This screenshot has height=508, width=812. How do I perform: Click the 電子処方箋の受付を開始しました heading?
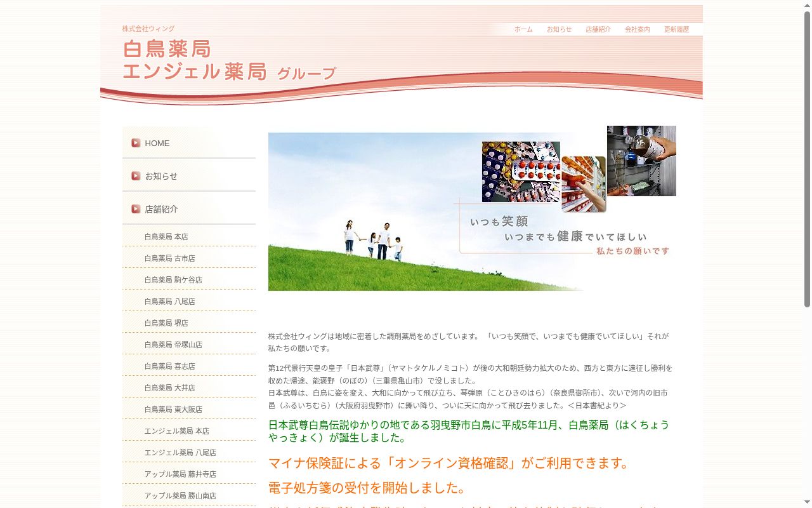[x=367, y=488]
